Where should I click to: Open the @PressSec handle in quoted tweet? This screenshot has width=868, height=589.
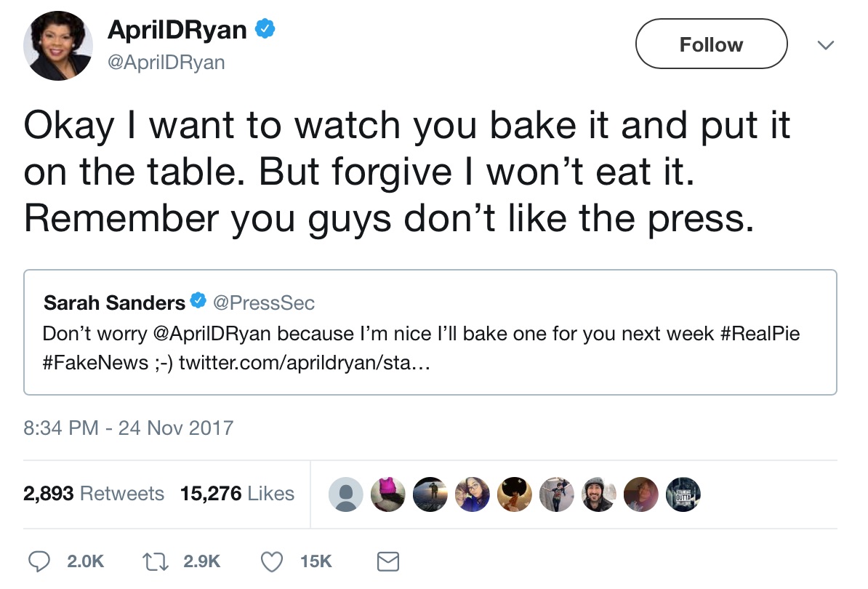(262, 302)
